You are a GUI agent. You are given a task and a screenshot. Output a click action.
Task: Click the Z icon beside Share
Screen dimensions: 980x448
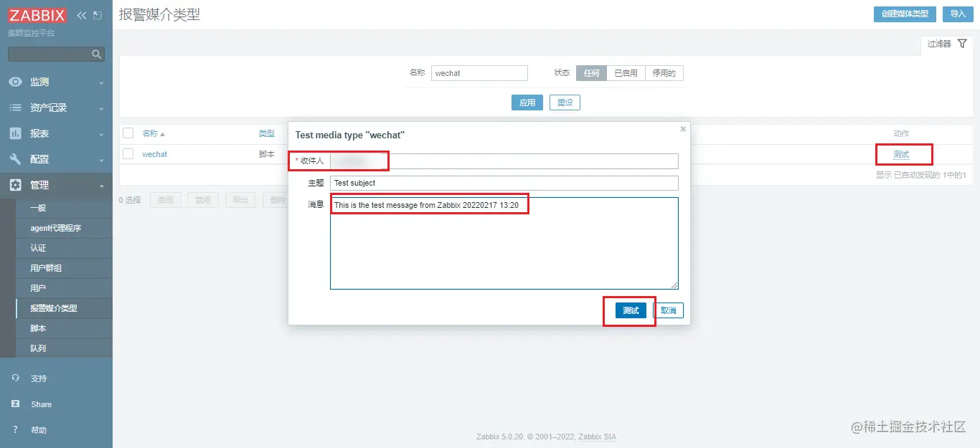15,404
